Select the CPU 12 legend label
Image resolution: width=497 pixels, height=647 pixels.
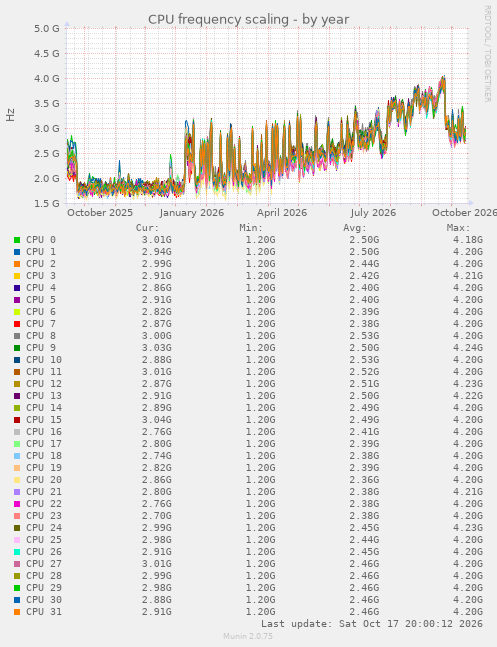[x=44, y=383]
